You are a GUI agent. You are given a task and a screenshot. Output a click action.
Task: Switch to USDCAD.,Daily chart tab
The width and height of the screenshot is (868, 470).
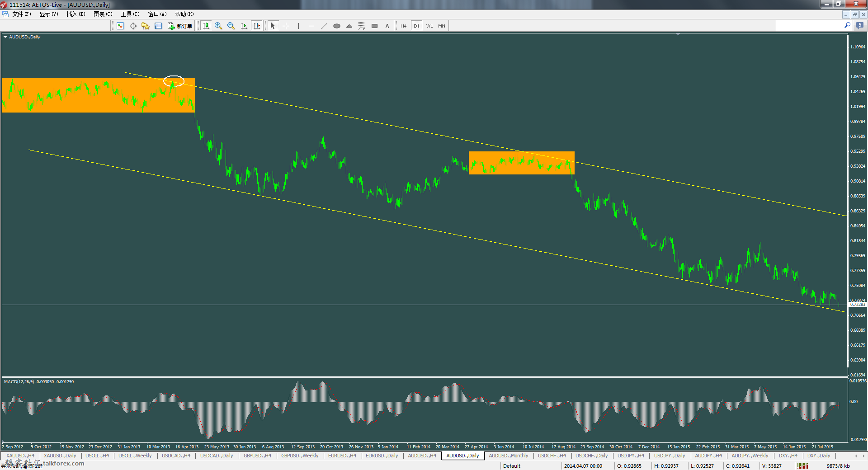click(217, 456)
